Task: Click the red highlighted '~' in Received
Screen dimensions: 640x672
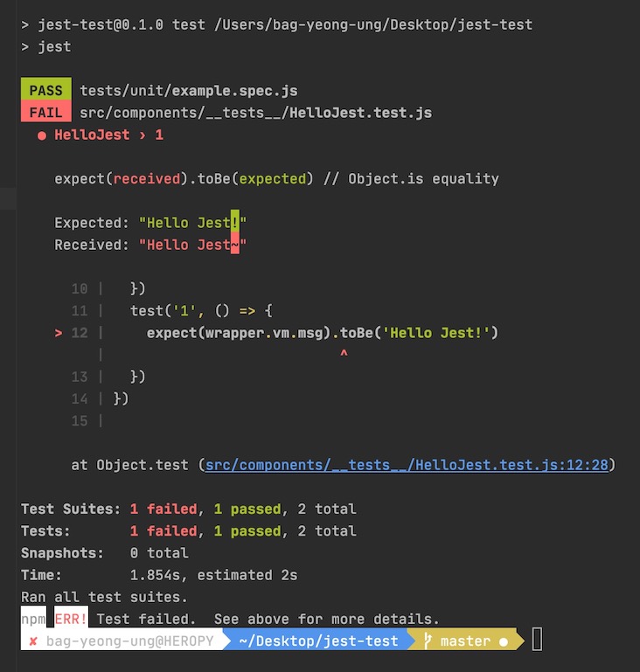Action: point(235,245)
